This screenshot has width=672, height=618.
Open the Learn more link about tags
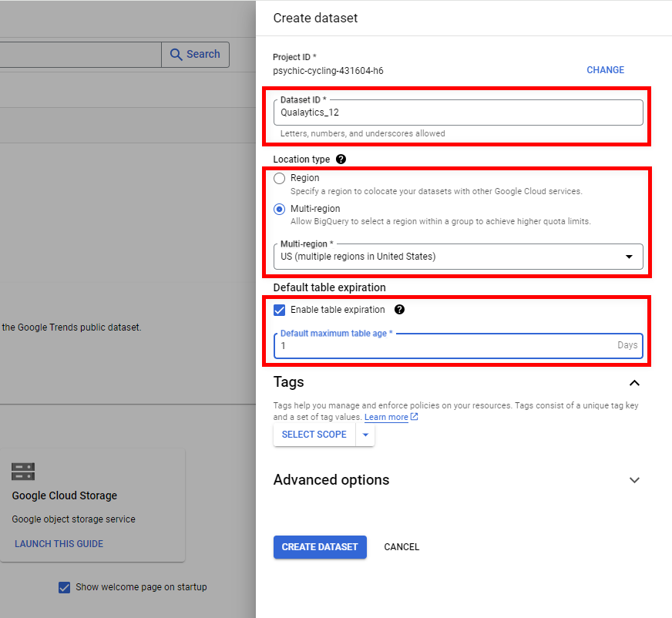click(x=385, y=417)
